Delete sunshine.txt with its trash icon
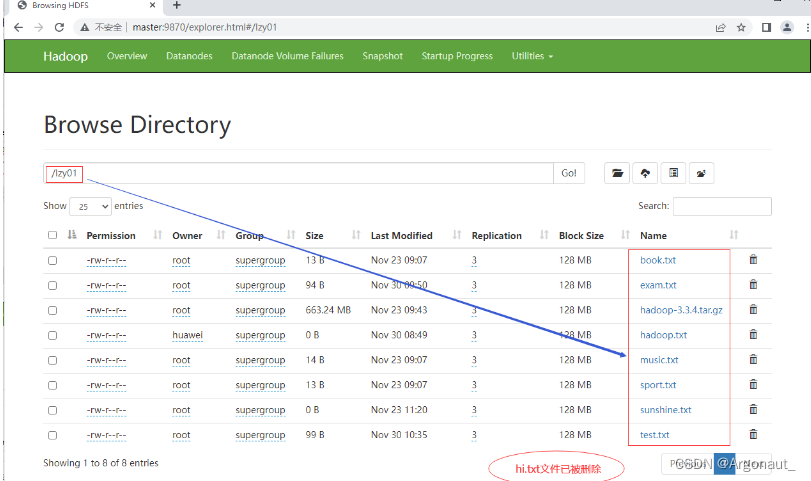 (753, 409)
